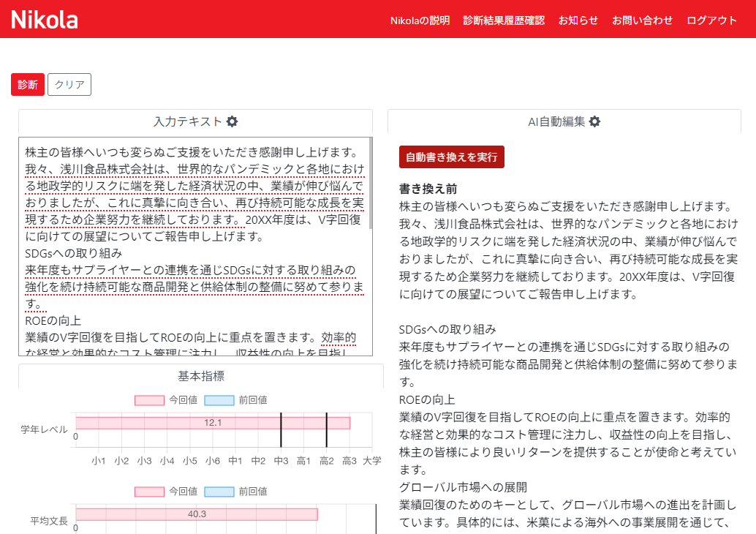Click 'SDGsへの取り組み' line in input text
This screenshot has width=756, height=534.
point(74,253)
